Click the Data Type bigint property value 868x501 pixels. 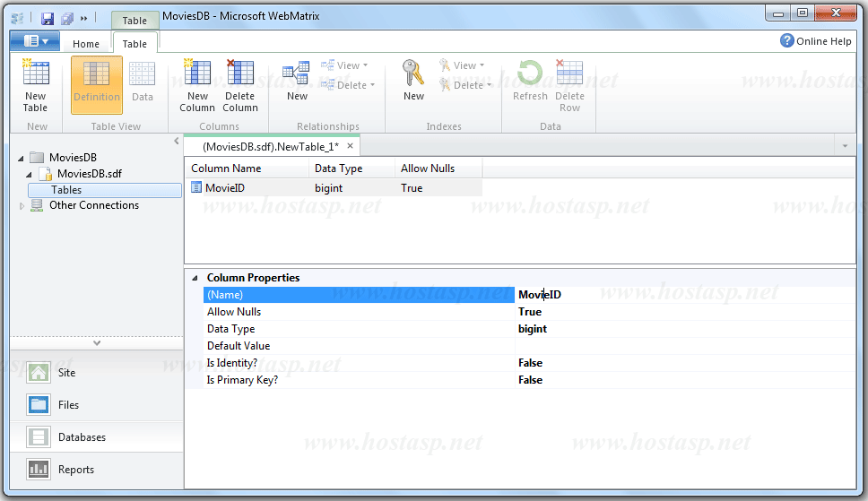(685, 329)
